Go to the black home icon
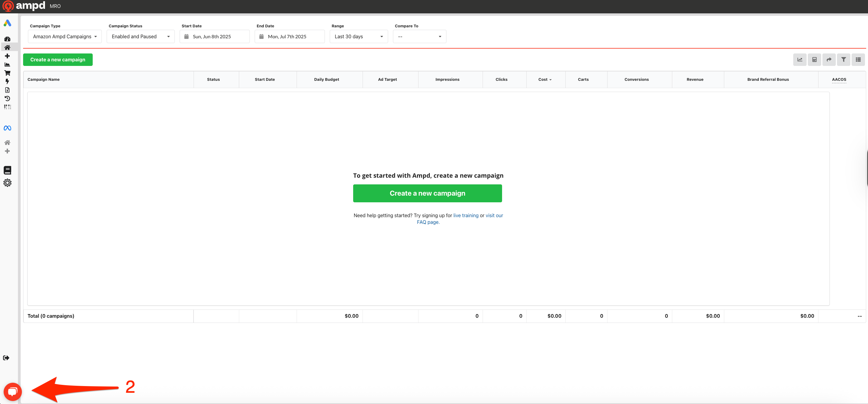This screenshot has height=404, width=868. [7, 47]
